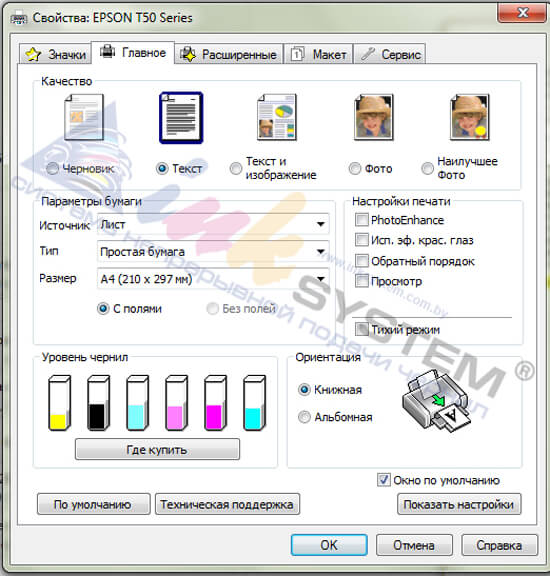Select the Черновик quality radio button
Image resolution: width=550 pixels, height=576 pixels.
pyautogui.click(x=53, y=169)
